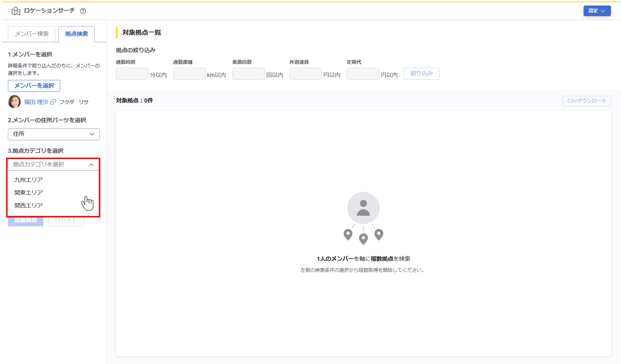The height and width of the screenshot is (364, 621).
Task: Click 福田 理沙's profile photo
Action: click(14, 102)
